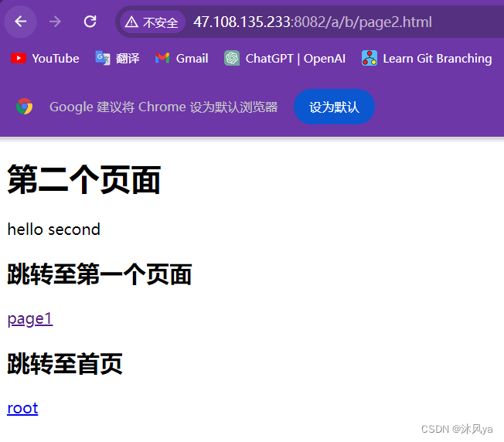Click the Google 建议将 Chrome 设为默认浏览器 message

click(163, 107)
